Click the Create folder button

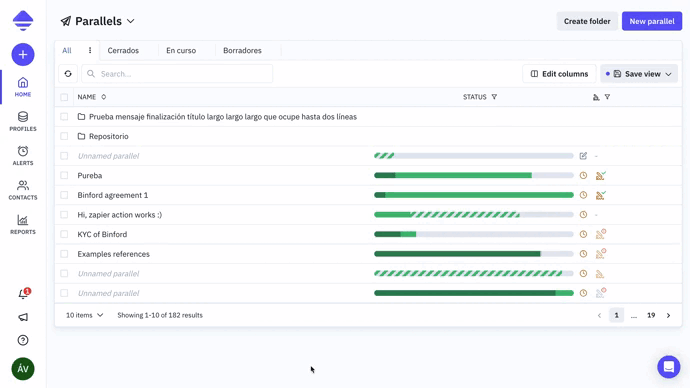coord(587,21)
